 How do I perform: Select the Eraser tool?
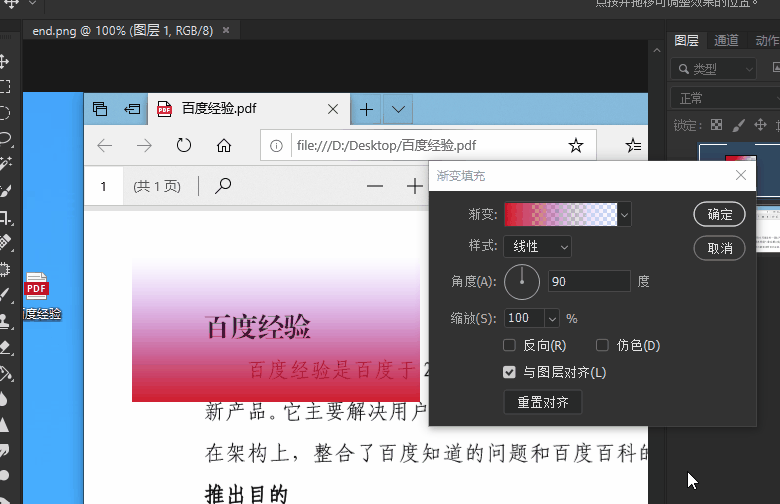tap(5, 347)
